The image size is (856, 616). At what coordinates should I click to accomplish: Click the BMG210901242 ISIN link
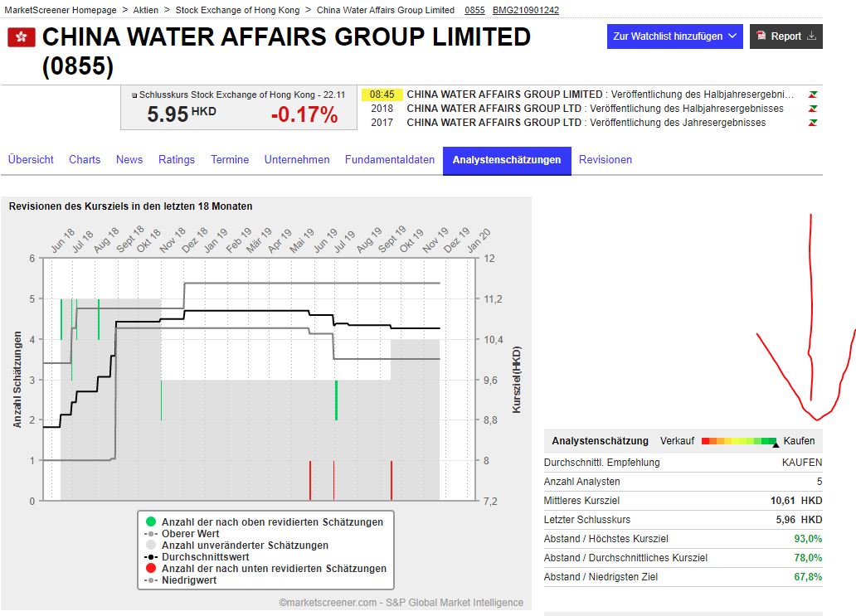(524, 10)
